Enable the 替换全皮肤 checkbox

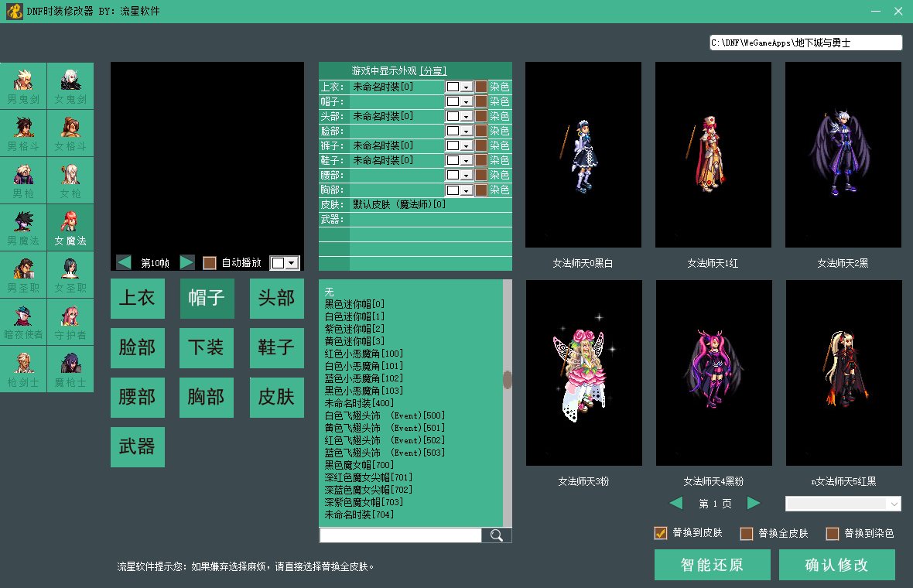click(747, 533)
